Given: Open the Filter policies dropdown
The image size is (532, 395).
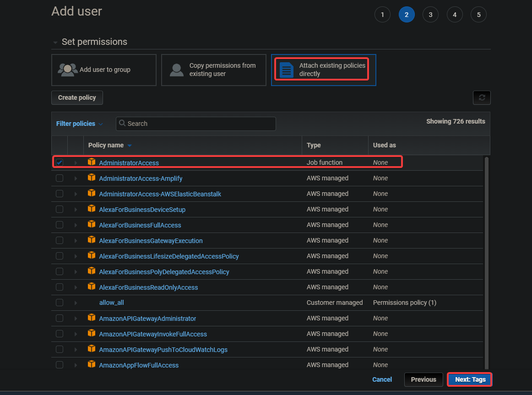Looking at the screenshot, I should [79, 124].
